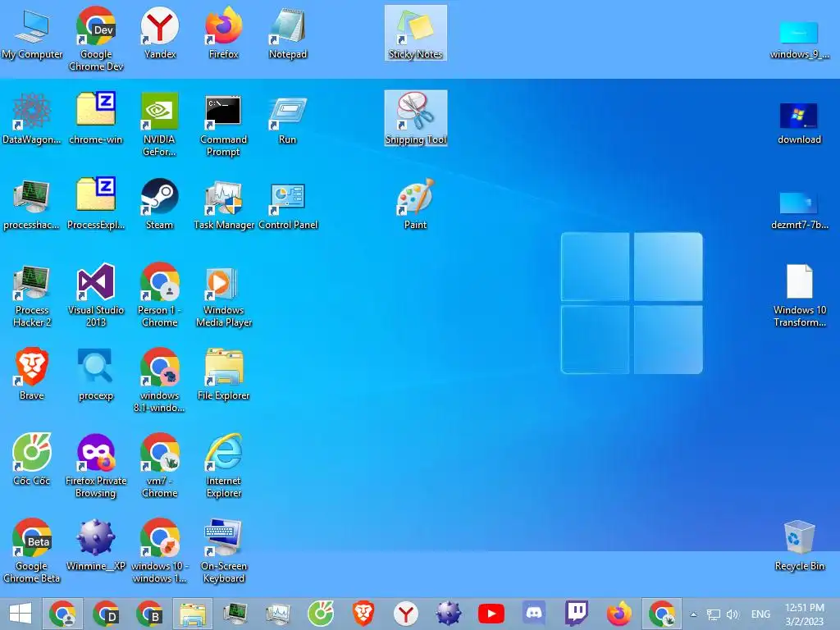Launch Command Prompt shortcut
The image size is (840, 630).
click(223, 125)
